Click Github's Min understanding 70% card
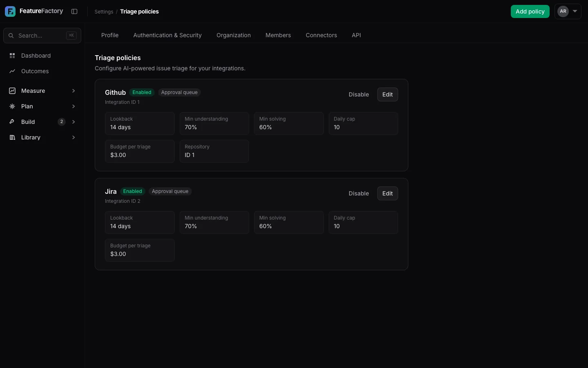 214,123
